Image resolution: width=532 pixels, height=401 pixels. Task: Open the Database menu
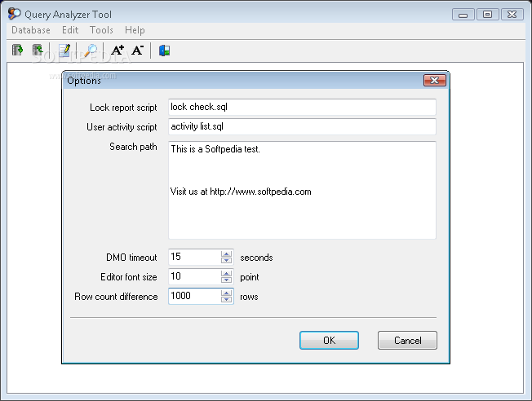31,30
